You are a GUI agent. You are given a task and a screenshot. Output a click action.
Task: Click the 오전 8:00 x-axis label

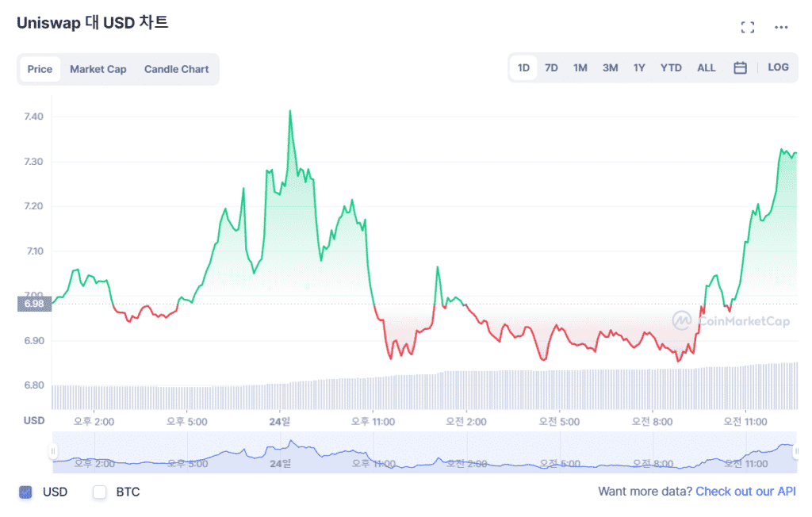[x=652, y=422]
